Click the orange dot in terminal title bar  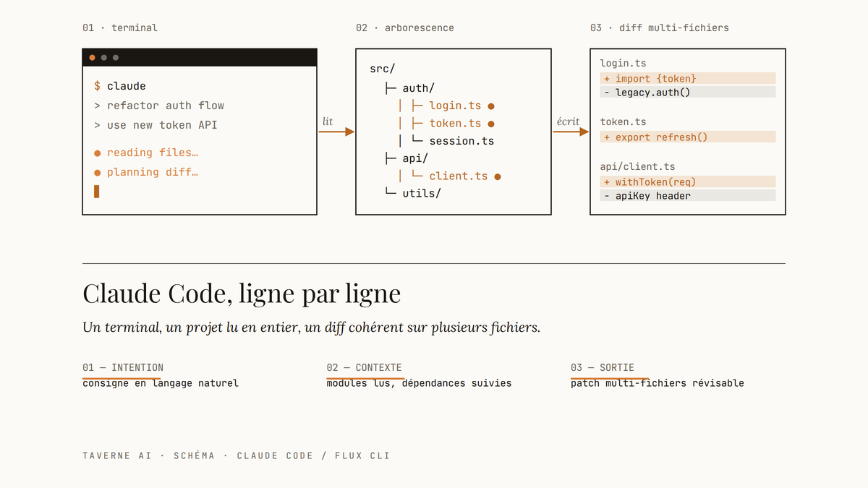(92, 58)
